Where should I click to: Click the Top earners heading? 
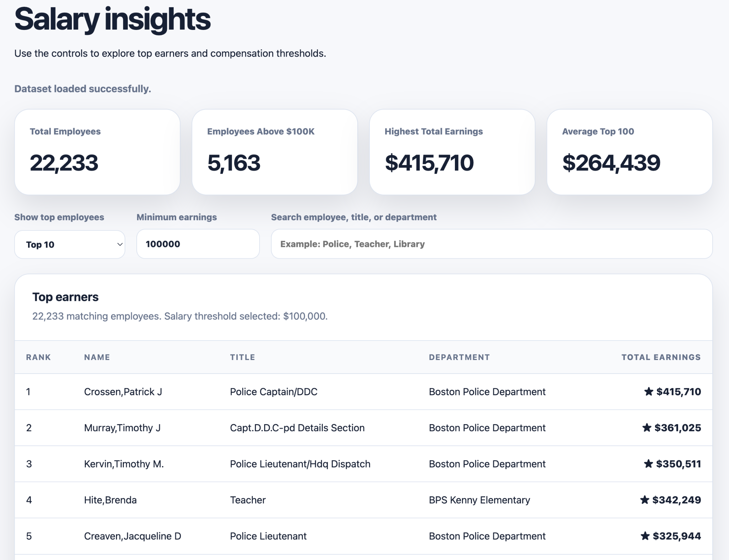[65, 297]
